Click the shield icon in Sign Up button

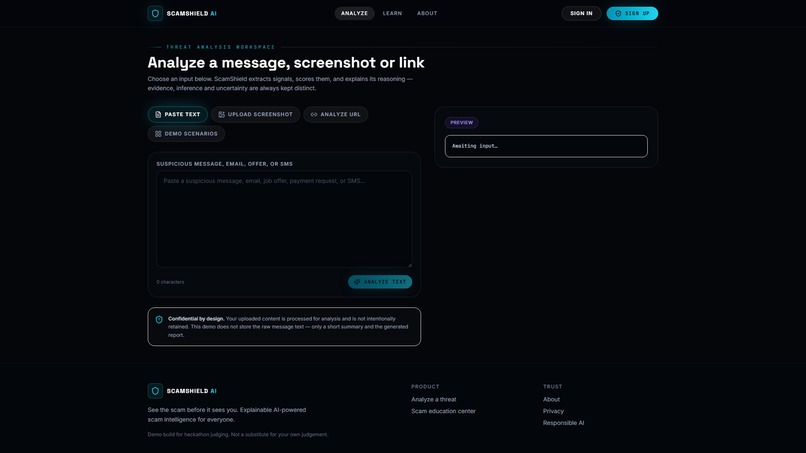tap(618, 13)
